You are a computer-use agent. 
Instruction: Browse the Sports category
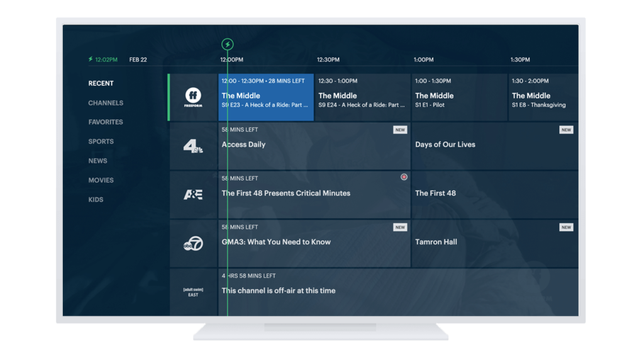click(101, 142)
